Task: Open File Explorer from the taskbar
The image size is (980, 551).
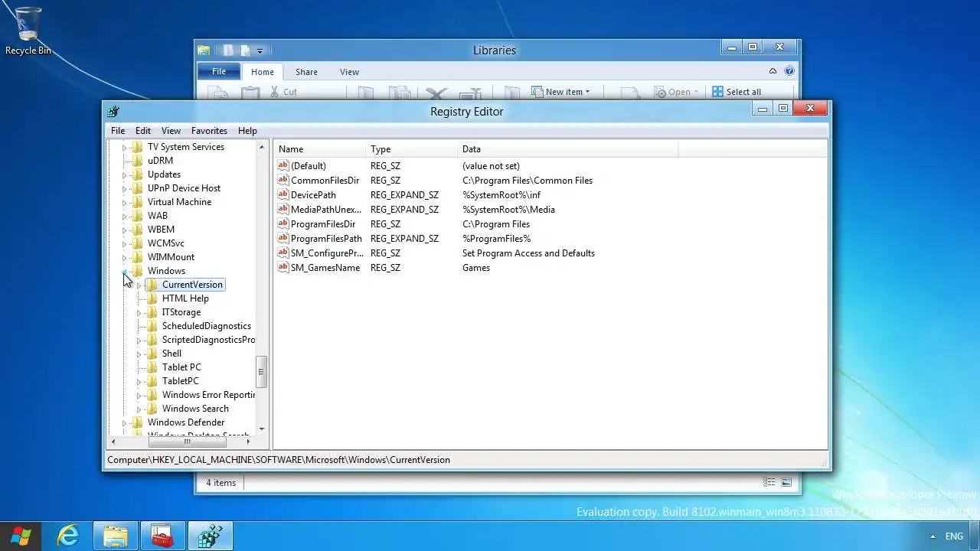Action: (116, 536)
